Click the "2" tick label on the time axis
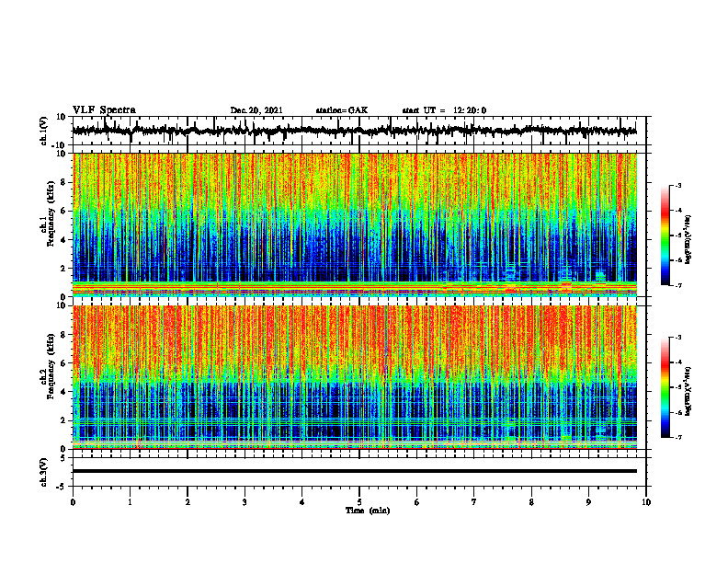 (x=188, y=502)
